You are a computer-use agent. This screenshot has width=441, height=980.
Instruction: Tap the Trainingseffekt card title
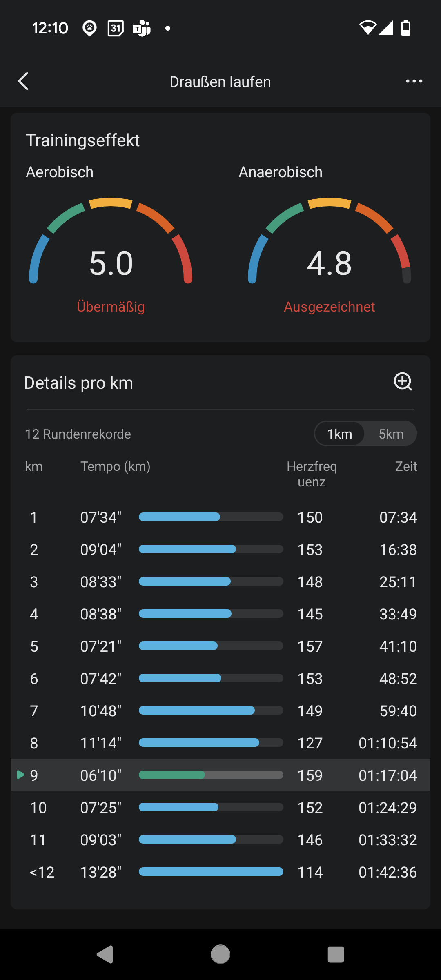[x=83, y=140]
